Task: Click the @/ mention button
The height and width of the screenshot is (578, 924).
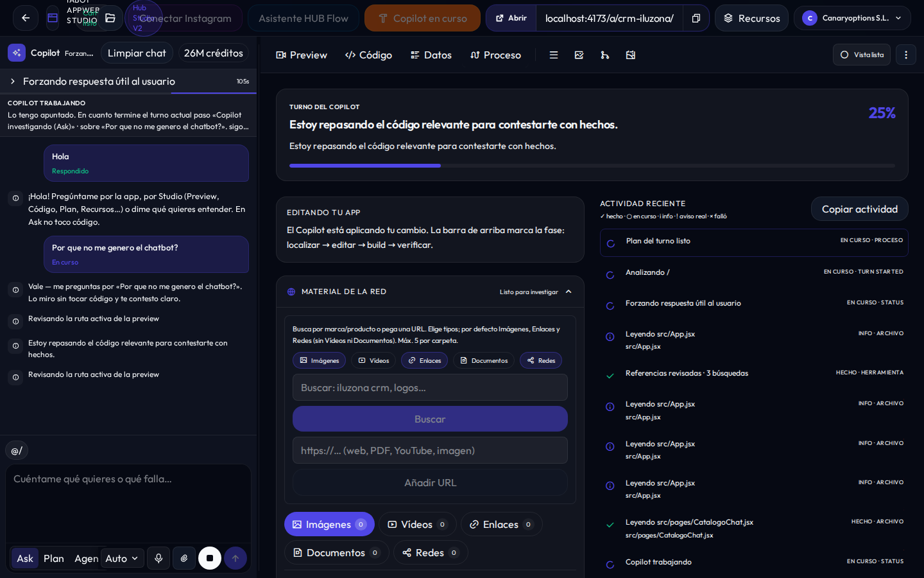Action: tap(17, 451)
